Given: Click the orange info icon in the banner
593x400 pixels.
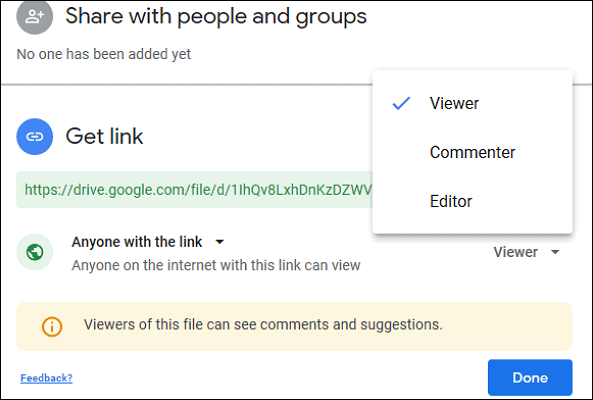Looking at the screenshot, I should [x=52, y=326].
